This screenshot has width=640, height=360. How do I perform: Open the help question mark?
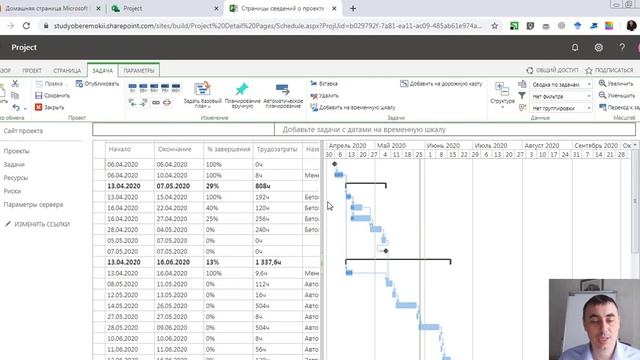[x=622, y=48]
